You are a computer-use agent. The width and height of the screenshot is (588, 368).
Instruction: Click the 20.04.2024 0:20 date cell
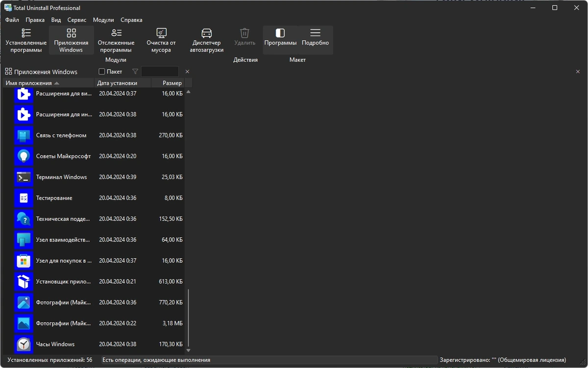[118, 156]
